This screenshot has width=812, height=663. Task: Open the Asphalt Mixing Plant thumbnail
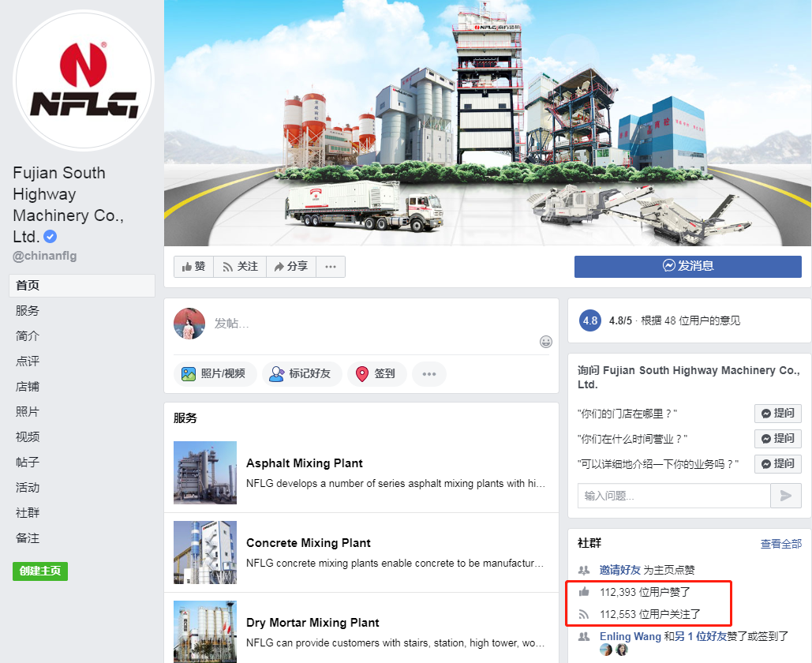[x=205, y=472]
